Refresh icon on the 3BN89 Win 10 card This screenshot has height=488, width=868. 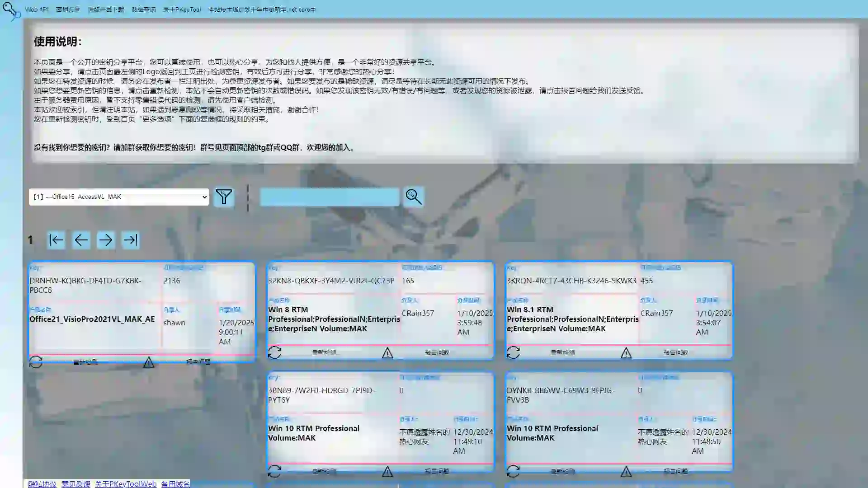[274, 471]
